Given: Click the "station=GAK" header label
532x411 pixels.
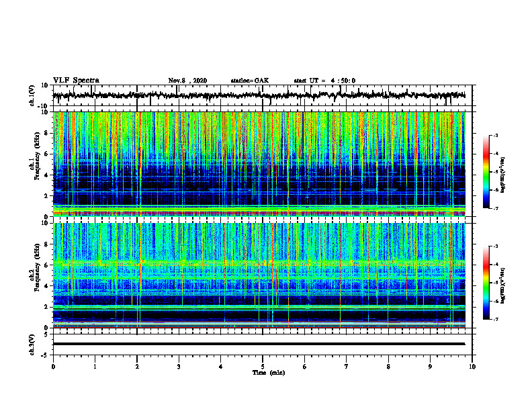Looking at the screenshot, I should 250,81.
